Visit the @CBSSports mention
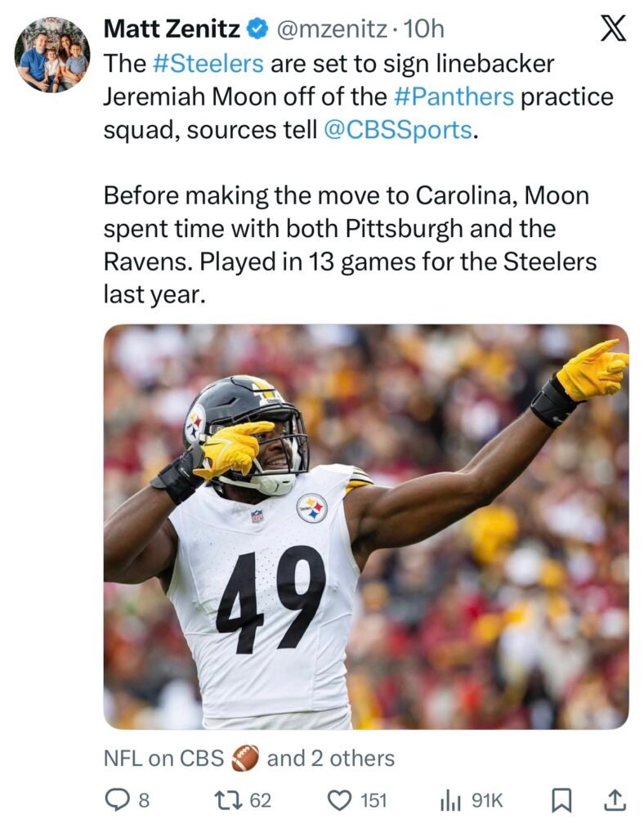The image size is (644, 837). tap(398, 131)
